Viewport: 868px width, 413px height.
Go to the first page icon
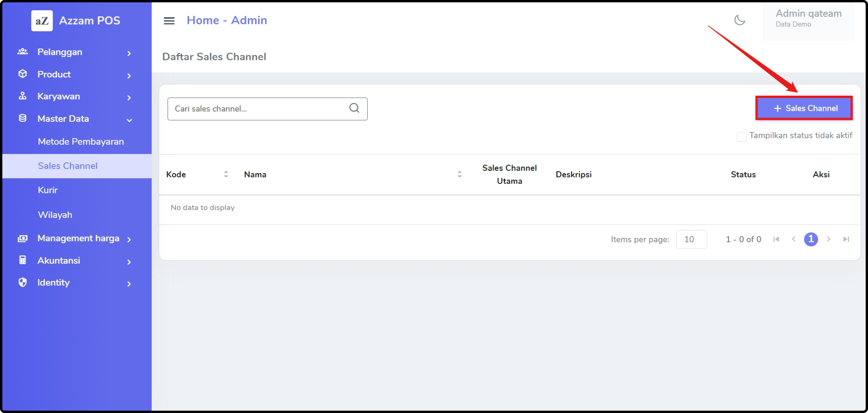[x=776, y=239]
